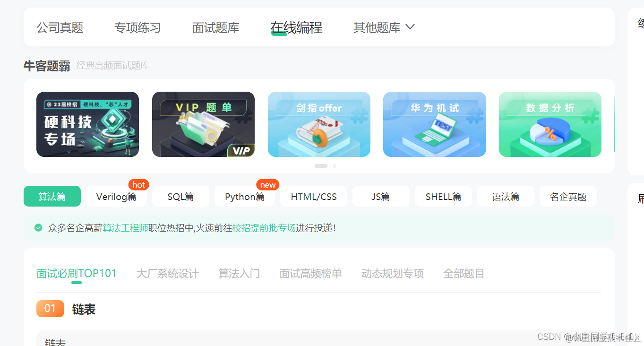Click the new badge on Python篇
Viewport: 644px width, 346px height.
point(267,185)
